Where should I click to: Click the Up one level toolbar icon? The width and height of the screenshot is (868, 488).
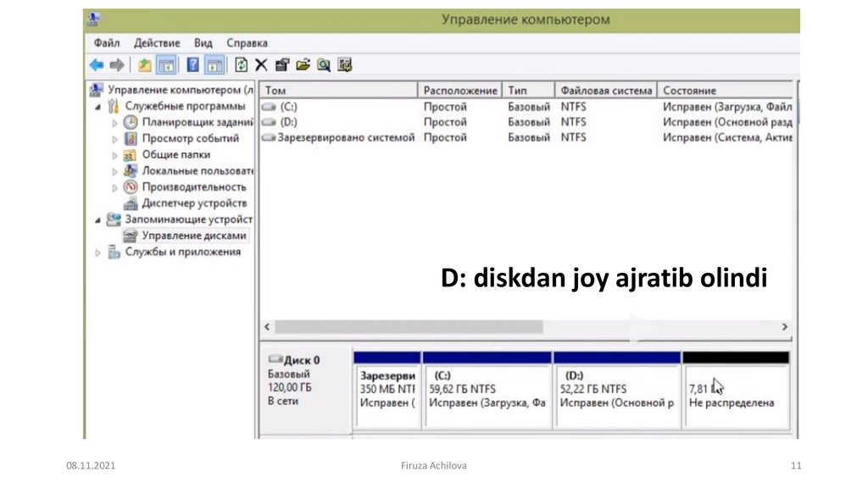pos(144,65)
